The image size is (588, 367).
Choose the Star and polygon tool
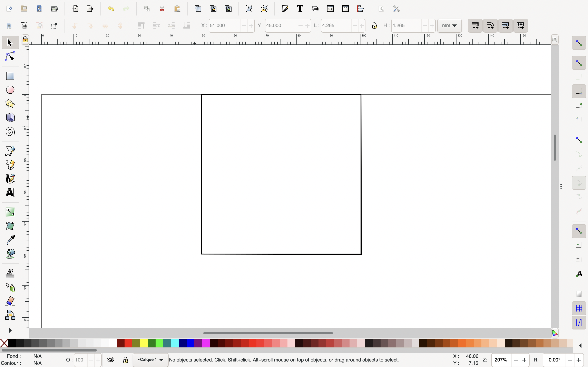tap(10, 104)
